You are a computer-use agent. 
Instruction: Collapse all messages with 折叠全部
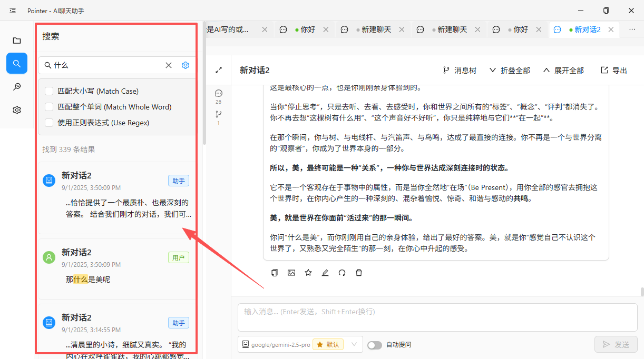510,70
